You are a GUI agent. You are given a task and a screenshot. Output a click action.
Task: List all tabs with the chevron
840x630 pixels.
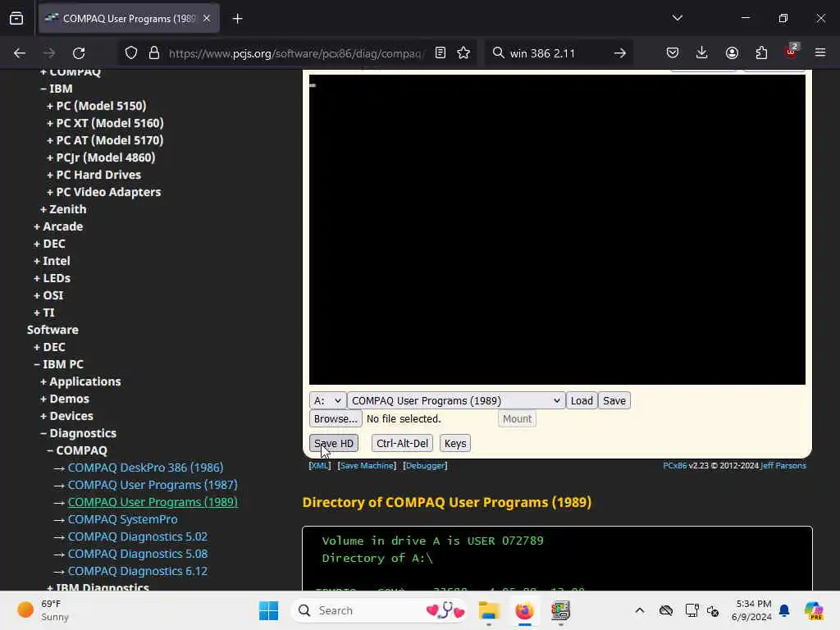(677, 18)
